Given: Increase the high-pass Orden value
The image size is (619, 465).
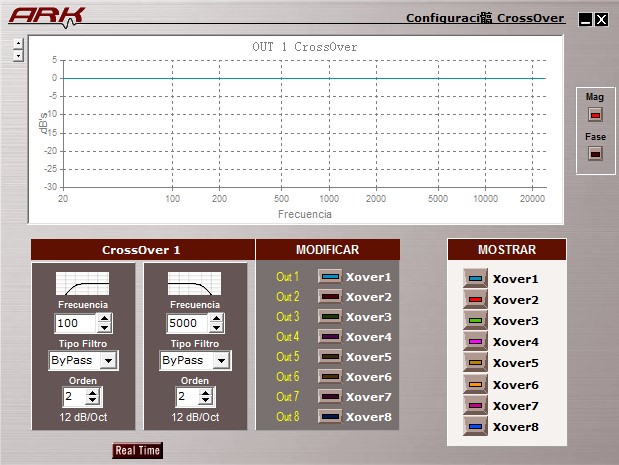Looking at the screenshot, I should (x=92, y=393).
